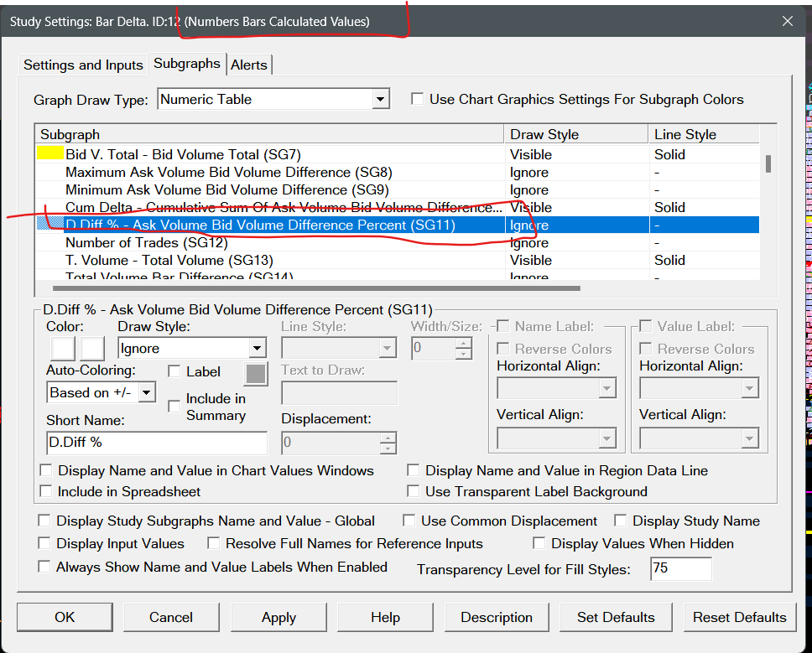Viewport: 812px width, 653px height.
Task: Toggle Display Study Name checkbox
Action: (x=622, y=521)
